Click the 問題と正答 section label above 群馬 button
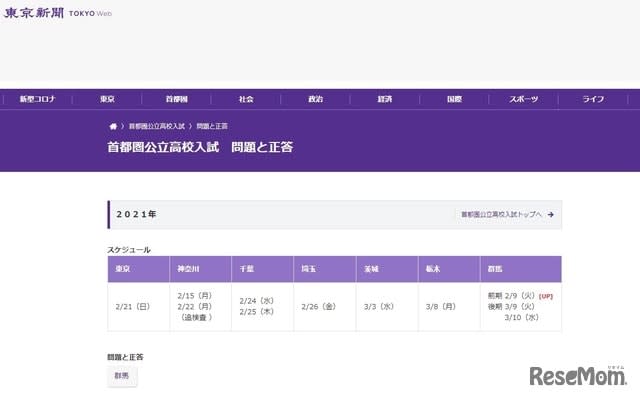Image resolution: width=640 pixels, height=399 pixels. tap(125, 357)
